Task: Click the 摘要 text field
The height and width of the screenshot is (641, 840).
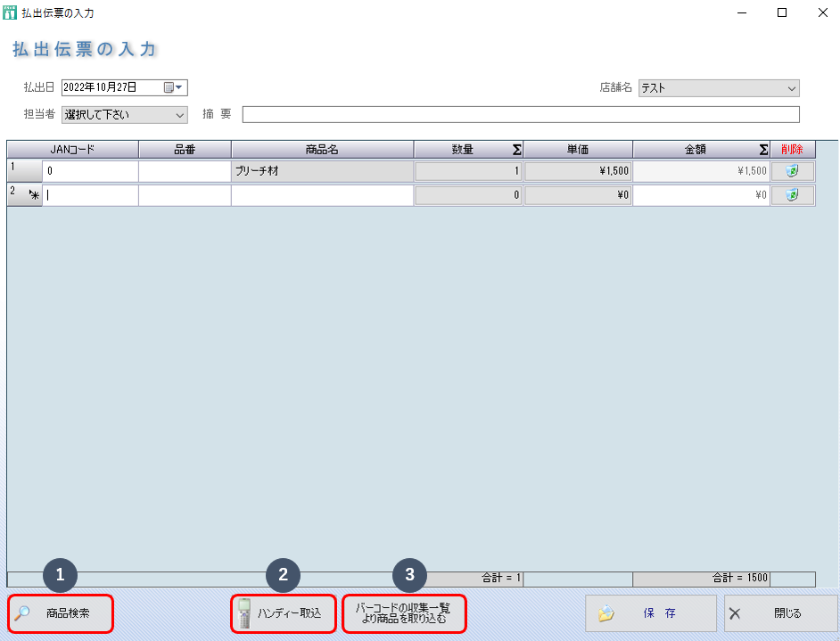Action: (520, 115)
